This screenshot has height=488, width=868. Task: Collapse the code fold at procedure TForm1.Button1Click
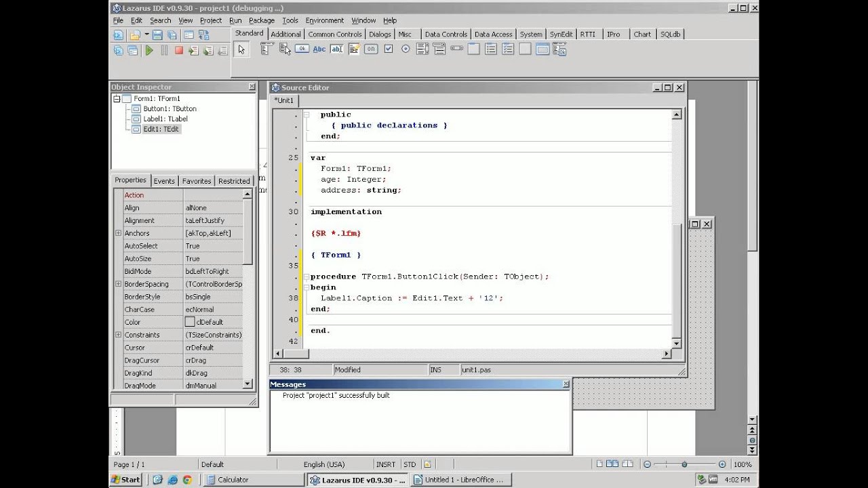pyautogui.click(x=307, y=277)
